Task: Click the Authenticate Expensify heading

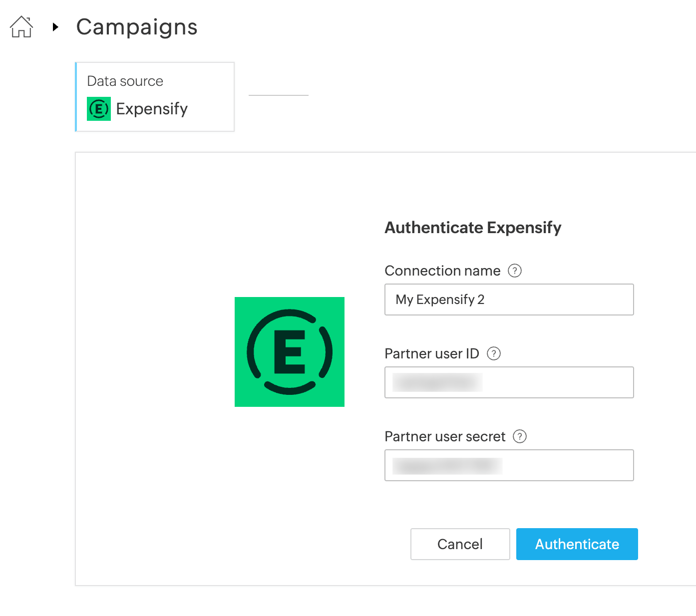Action: tap(473, 228)
